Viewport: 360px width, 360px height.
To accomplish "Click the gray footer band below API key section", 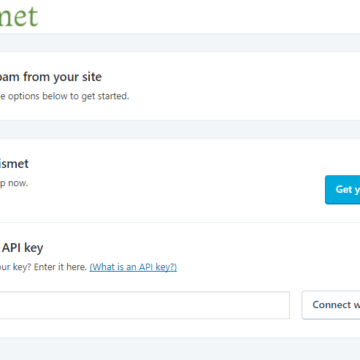I will 180,348.
